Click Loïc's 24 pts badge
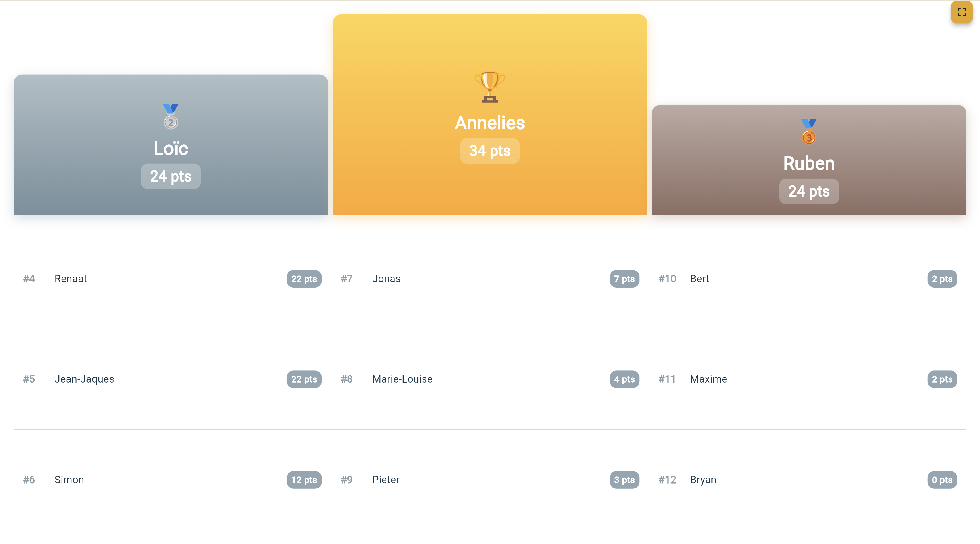The image size is (980, 544). coord(171,176)
